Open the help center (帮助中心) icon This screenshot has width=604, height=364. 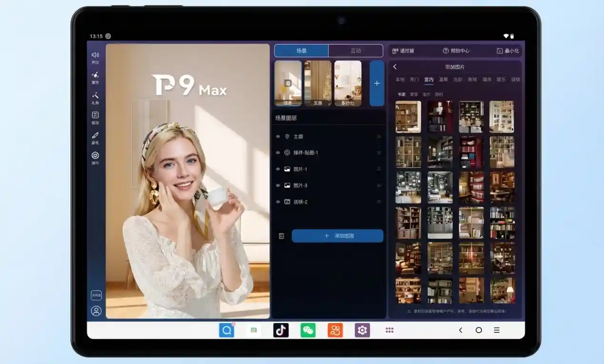point(446,51)
